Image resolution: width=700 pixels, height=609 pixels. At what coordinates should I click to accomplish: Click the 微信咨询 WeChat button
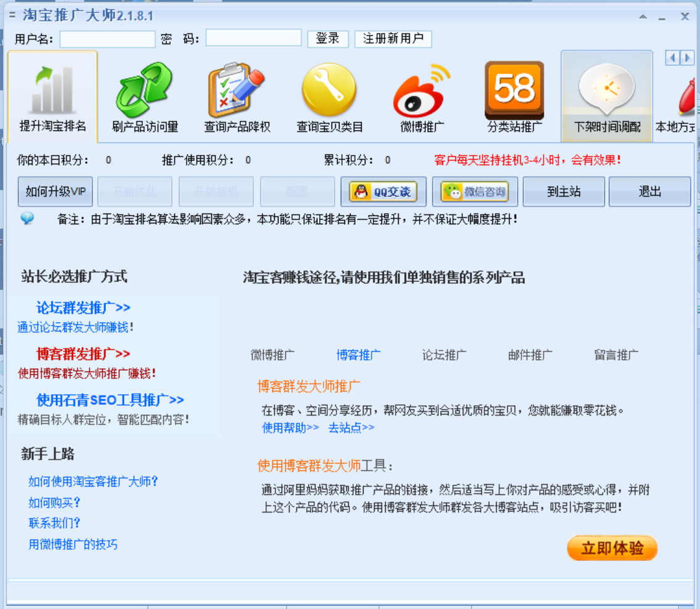(474, 192)
